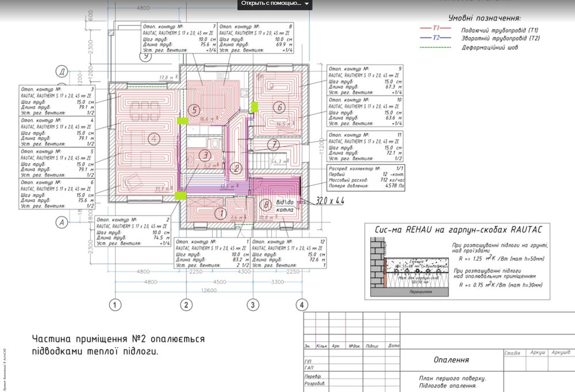
Task: Select heating circuit №4 data box
Action: pyautogui.click(x=57, y=132)
